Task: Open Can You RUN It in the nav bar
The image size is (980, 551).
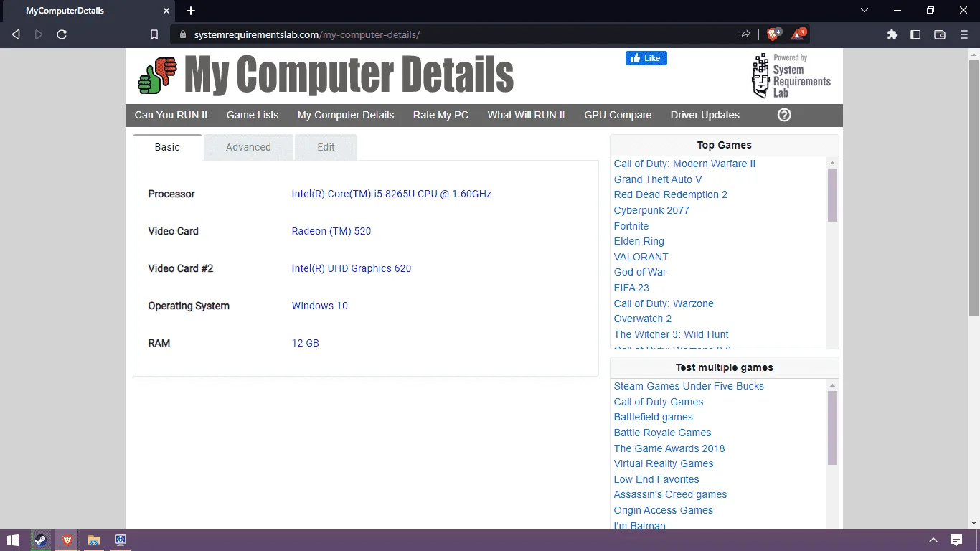Action: pos(171,115)
